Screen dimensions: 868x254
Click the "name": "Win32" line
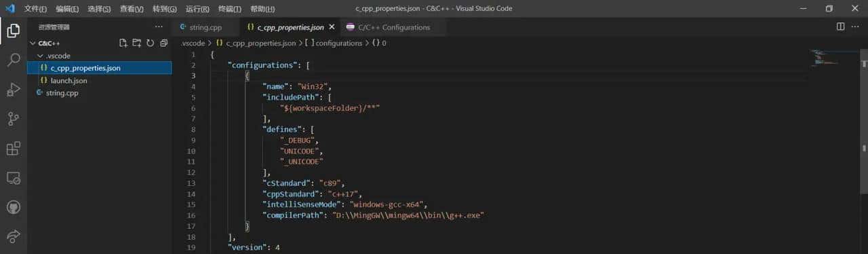pyautogui.click(x=296, y=86)
